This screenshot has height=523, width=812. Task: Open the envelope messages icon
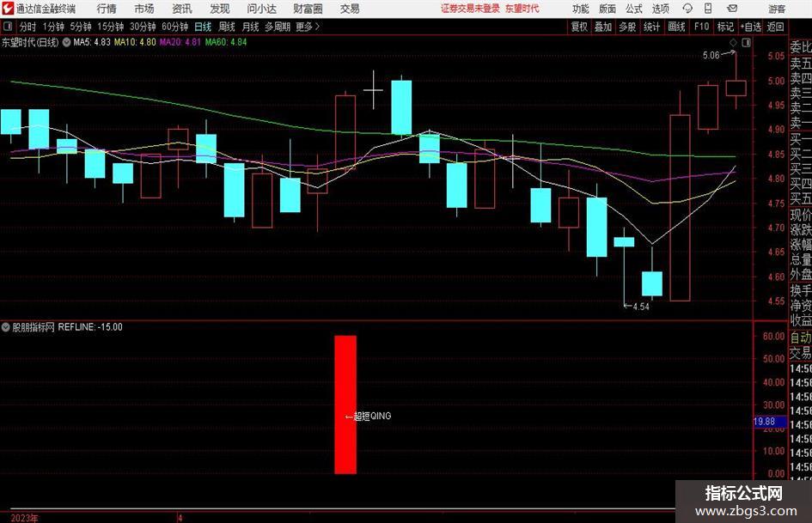click(732, 9)
